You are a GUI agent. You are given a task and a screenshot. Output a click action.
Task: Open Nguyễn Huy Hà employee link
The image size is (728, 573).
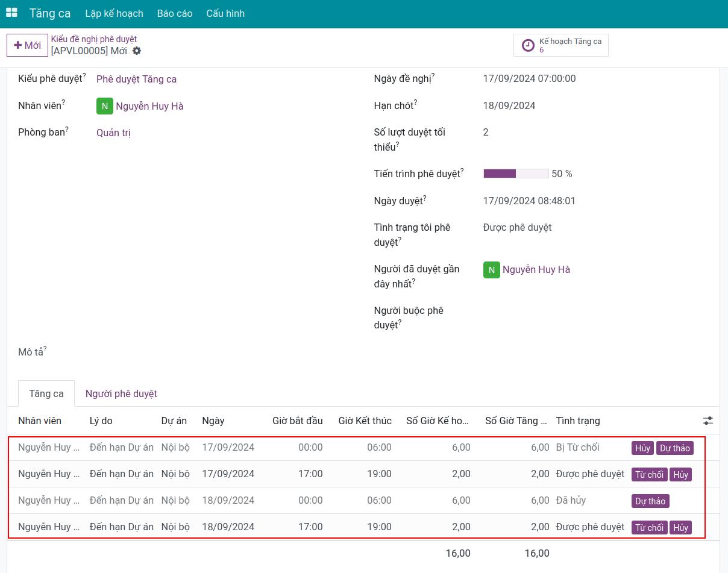click(x=149, y=106)
